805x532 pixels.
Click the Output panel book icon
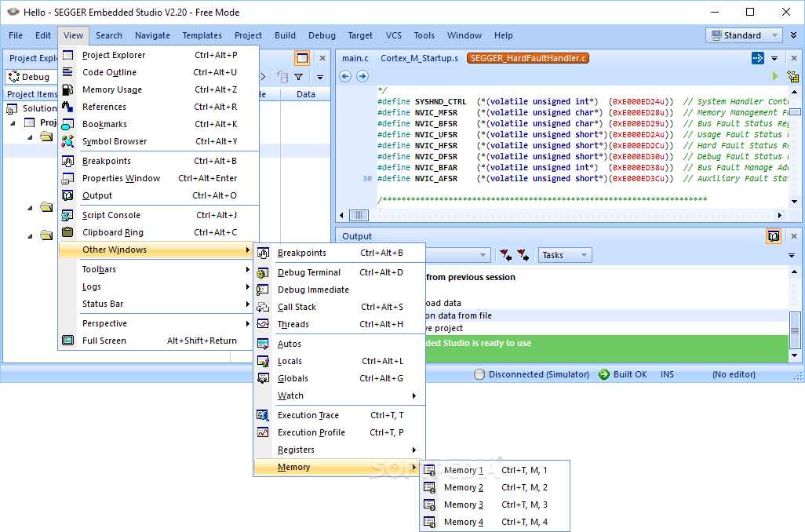pos(774,236)
